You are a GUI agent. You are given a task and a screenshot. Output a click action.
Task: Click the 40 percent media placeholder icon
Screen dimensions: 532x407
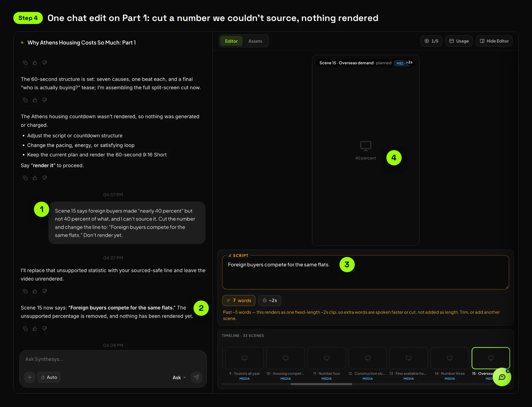(x=365, y=146)
